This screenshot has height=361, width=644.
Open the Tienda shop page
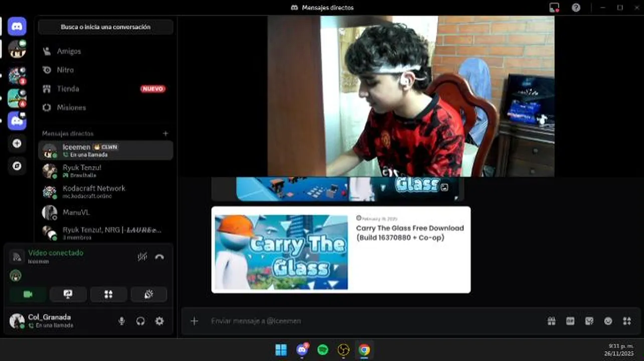tap(106, 89)
